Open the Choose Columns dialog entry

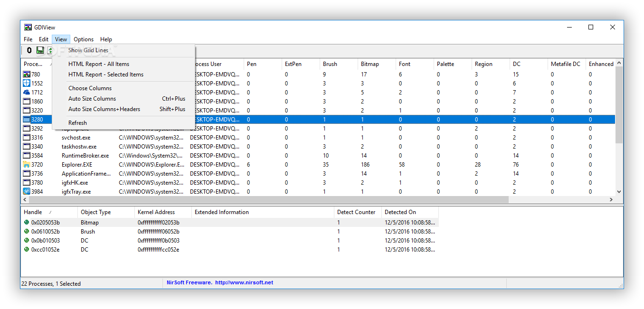tap(123, 88)
